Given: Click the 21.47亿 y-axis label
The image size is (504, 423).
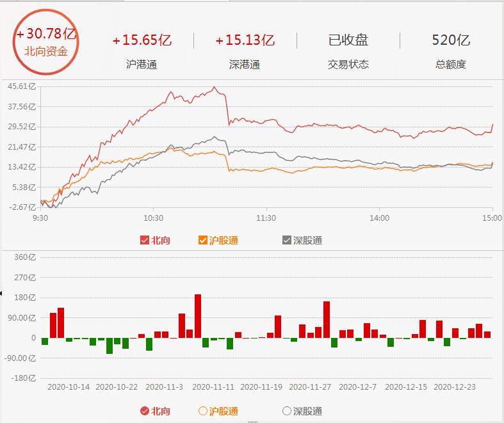Looking at the screenshot, I should [x=22, y=147].
